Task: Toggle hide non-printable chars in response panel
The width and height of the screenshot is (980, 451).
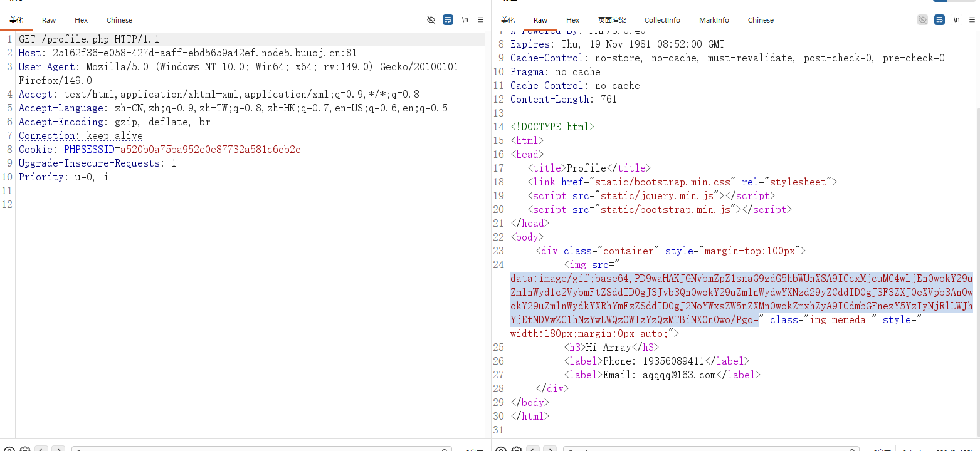Action: click(922, 20)
